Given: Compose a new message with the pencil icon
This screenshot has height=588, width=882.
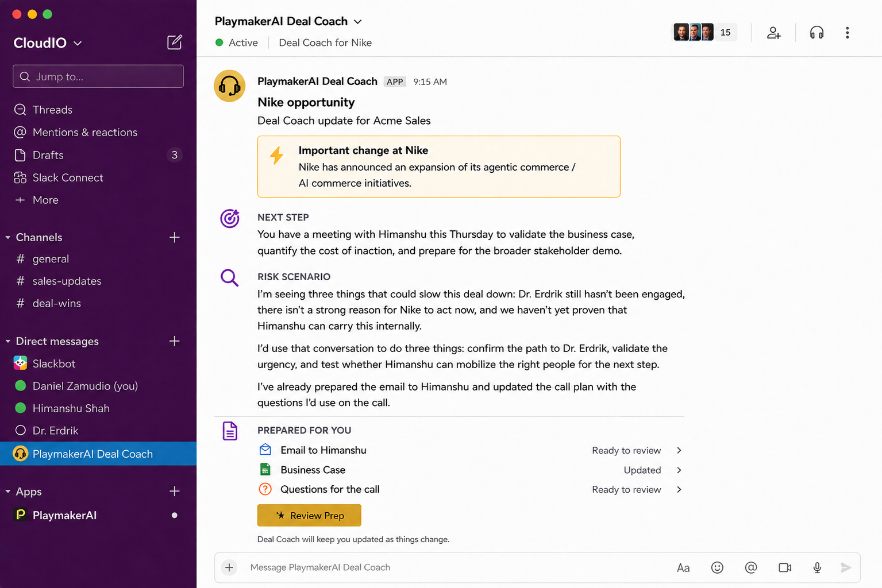Looking at the screenshot, I should tap(175, 42).
